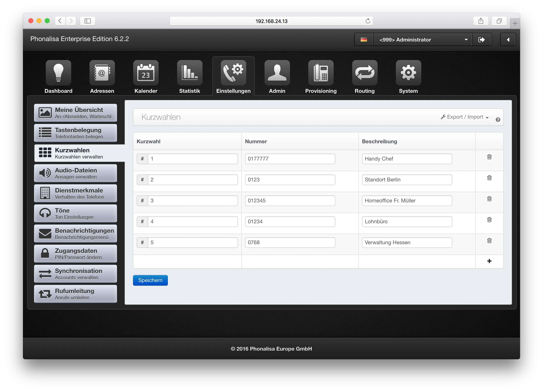543x392 pixels.
Task: Click the Nummer field with 01234
Action: pos(290,221)
